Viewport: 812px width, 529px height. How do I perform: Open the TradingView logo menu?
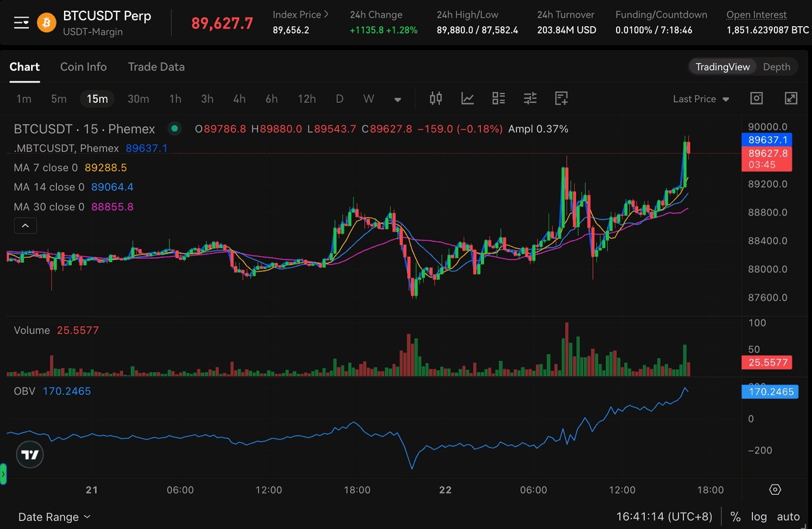coord(29,454)
